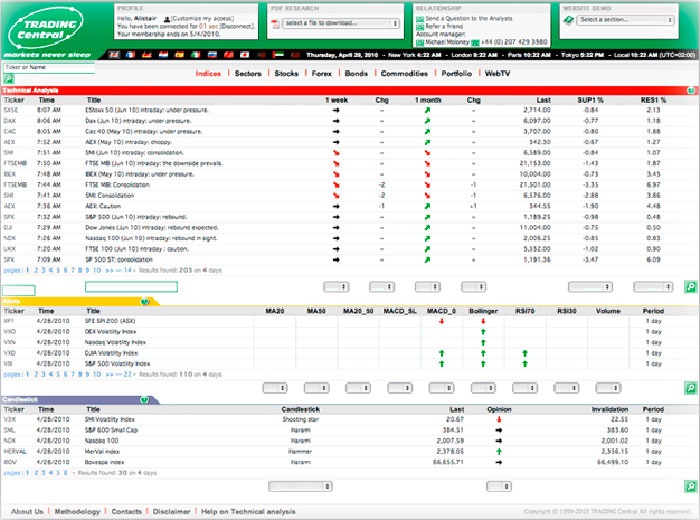This screenshot has height=520, width=700.
Task: Open Help on Technical analysis link
Action: (247, 511)
